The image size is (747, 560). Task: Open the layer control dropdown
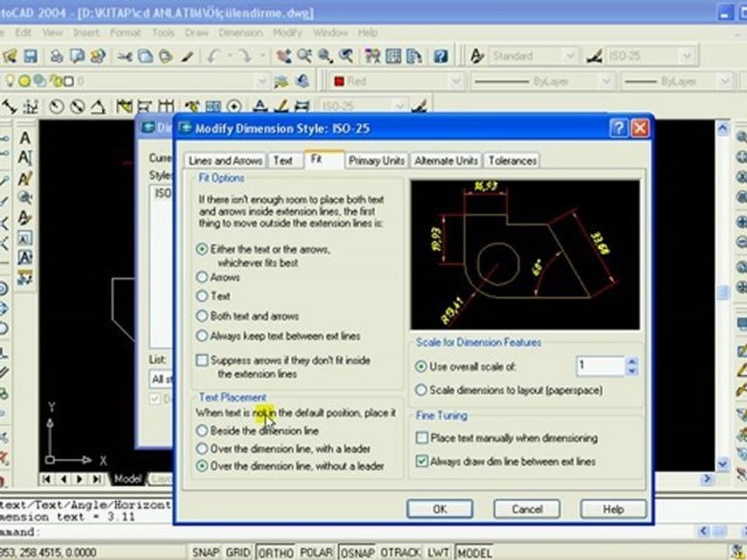click(x=261, y=82)
